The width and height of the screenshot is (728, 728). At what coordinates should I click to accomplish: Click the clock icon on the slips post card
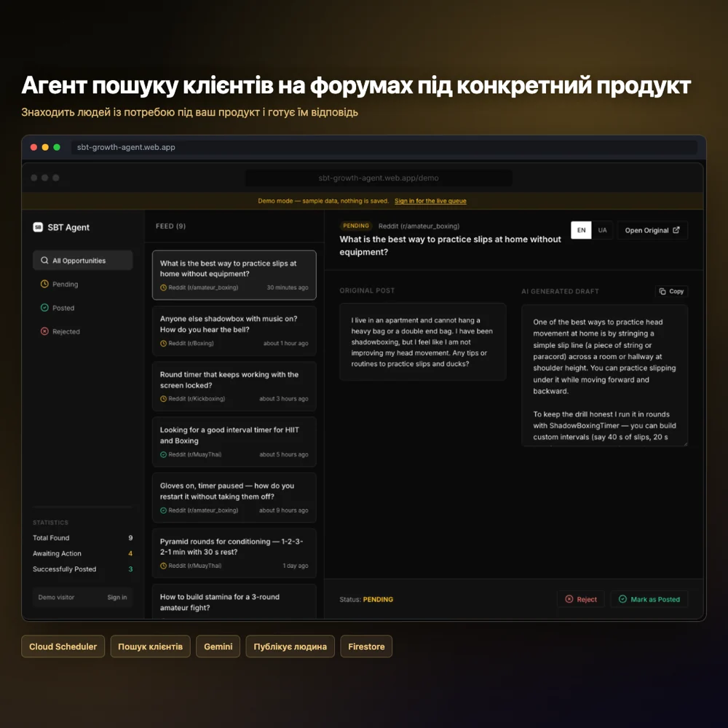click(163, 288)
